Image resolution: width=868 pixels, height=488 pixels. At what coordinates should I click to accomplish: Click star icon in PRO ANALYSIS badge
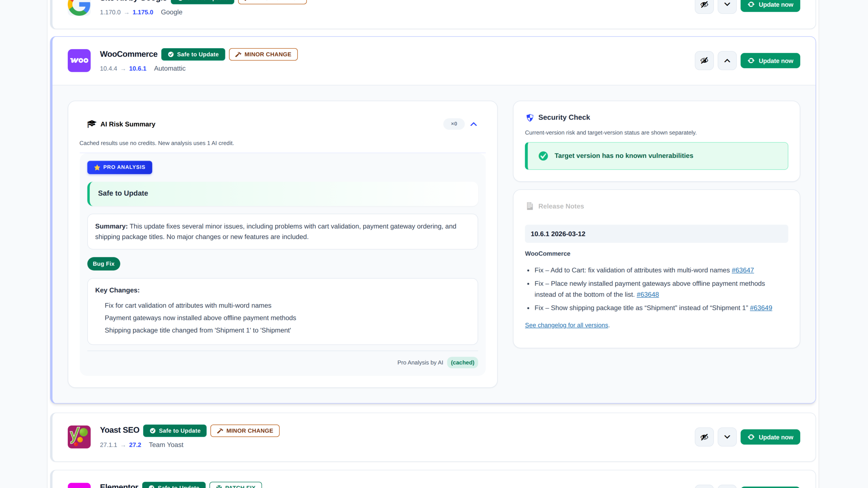pos(97,167)
